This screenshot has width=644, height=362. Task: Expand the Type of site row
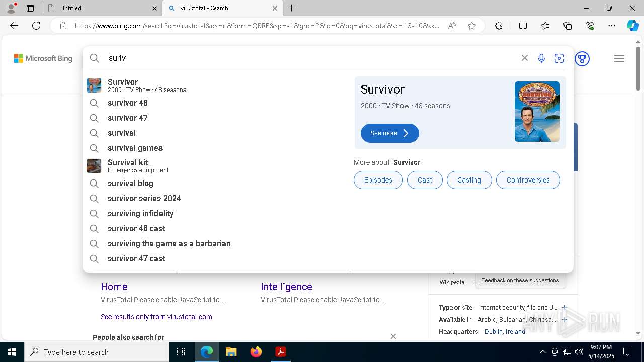[x=564, y=307]
